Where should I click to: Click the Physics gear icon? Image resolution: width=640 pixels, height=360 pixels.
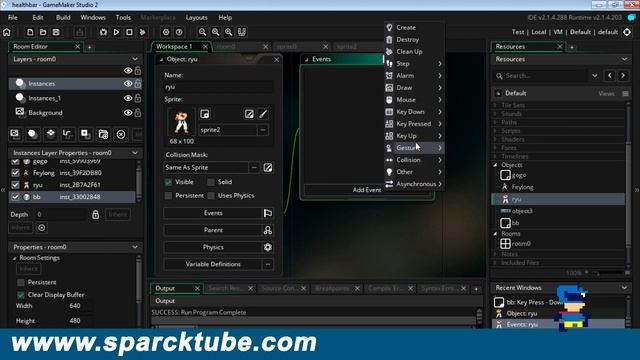(x=268, y=247)
